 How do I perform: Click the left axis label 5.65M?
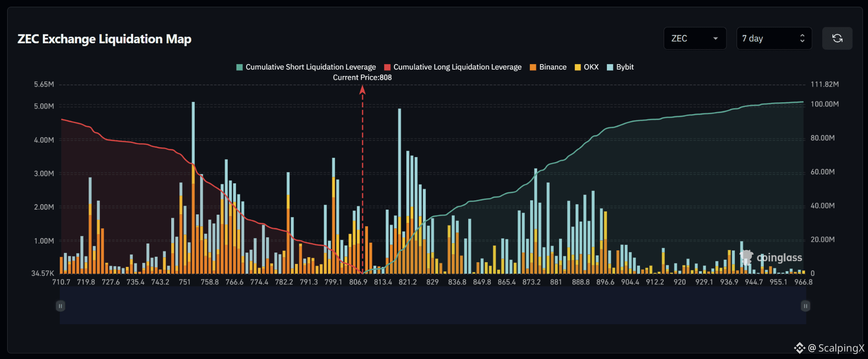[44, 84]
